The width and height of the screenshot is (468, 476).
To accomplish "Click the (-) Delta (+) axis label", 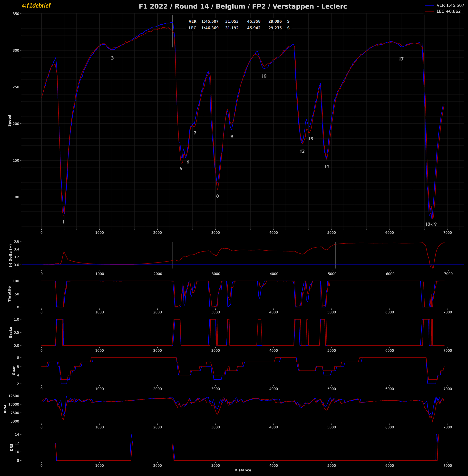I will coord(10,256).
